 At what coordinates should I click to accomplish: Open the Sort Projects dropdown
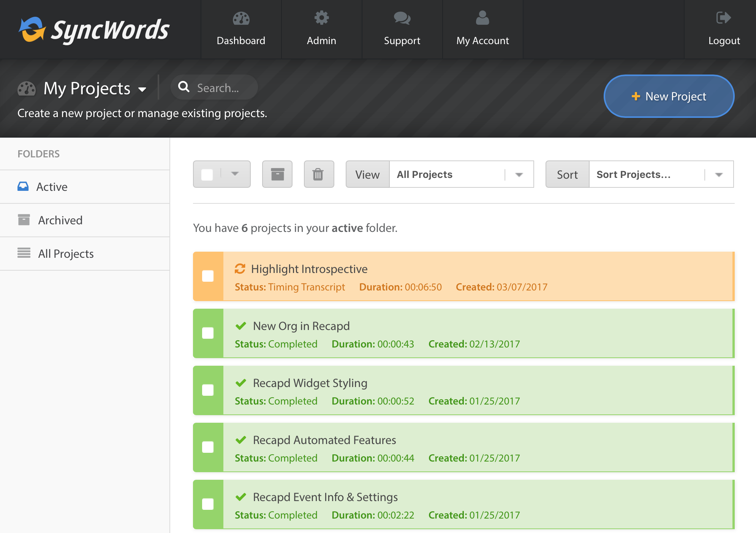coord(661,174)
